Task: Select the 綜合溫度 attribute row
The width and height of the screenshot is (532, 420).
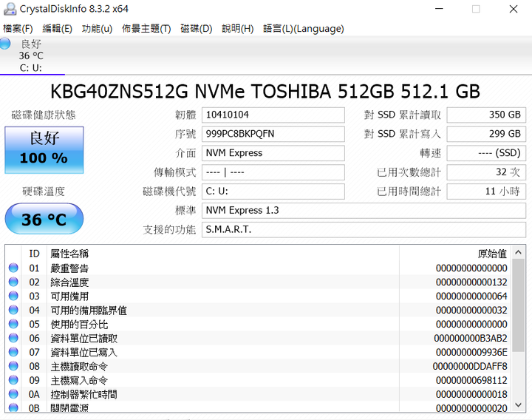Action: coord(258,282)
